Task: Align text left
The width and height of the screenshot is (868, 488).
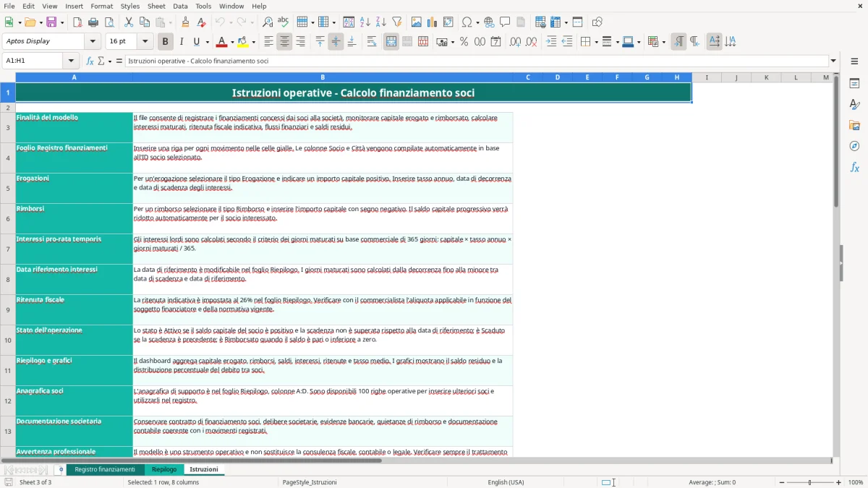Action: click(x=268, y=42)
